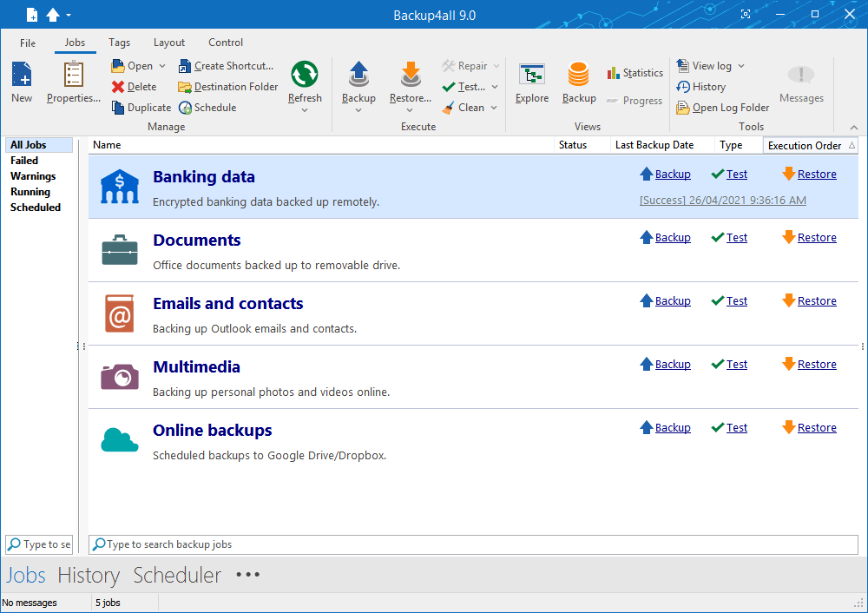Click Open Log Folder
Image resolution: width=868 pixels, height=613 pixels.
722,108
